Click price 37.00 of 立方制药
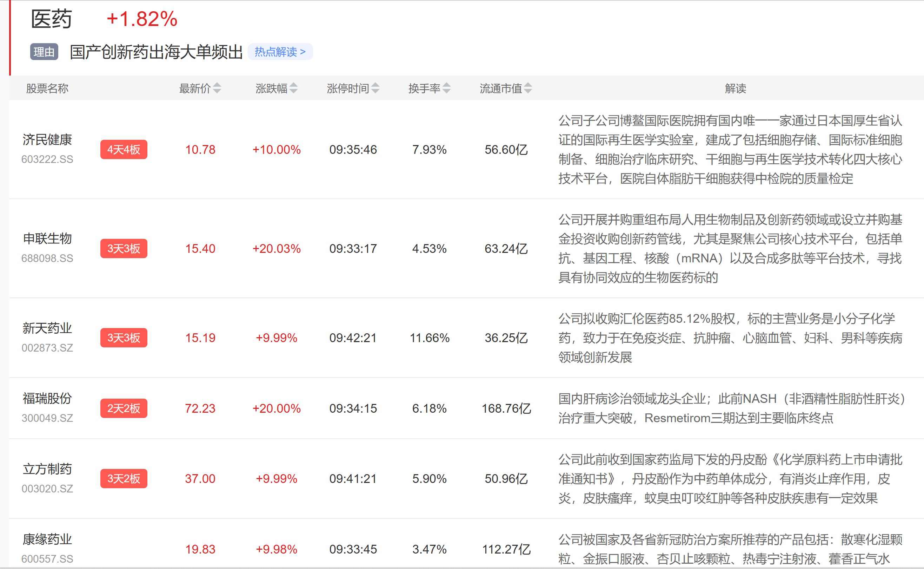 pos(200,479)
